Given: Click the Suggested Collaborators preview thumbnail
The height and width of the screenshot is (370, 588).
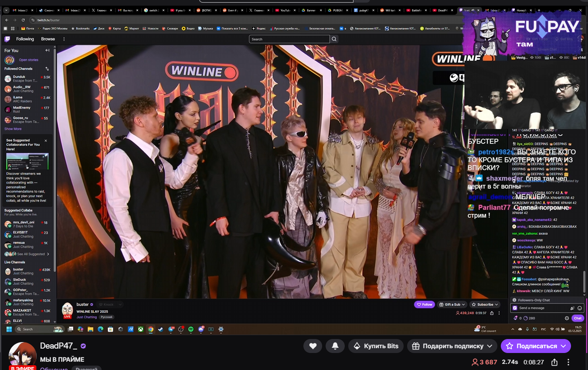Looking at the screenshot, I should point(27,161).
